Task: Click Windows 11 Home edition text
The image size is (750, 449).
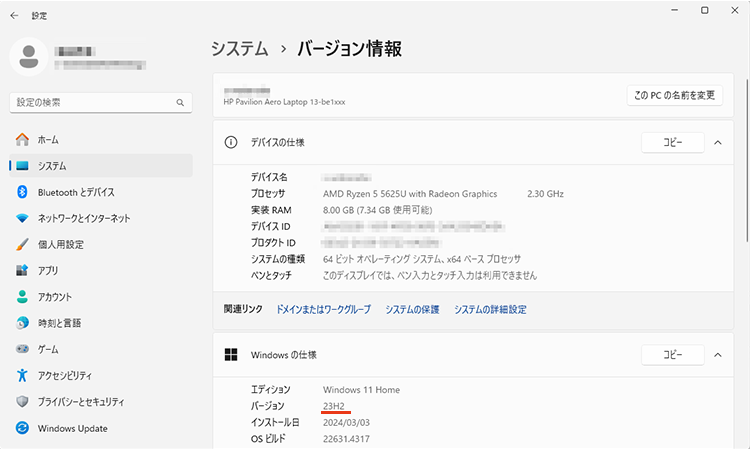Action: tap(361, 390)
